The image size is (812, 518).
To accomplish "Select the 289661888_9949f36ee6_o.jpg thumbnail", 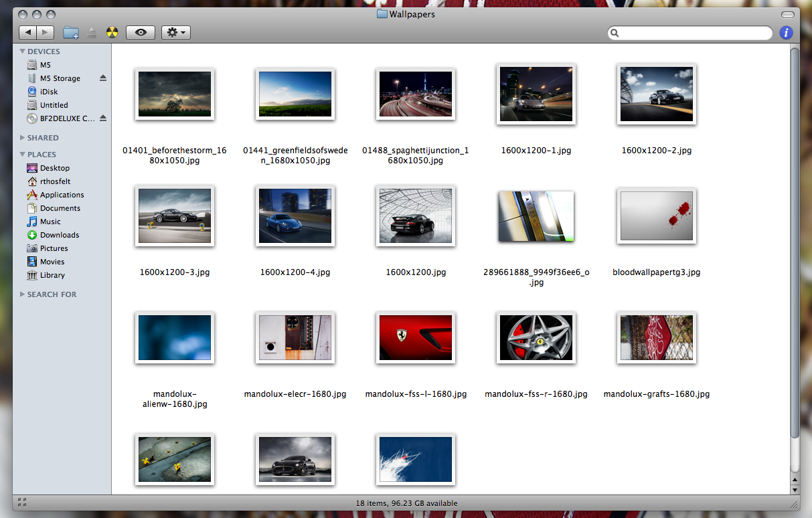I will point(536,216).
